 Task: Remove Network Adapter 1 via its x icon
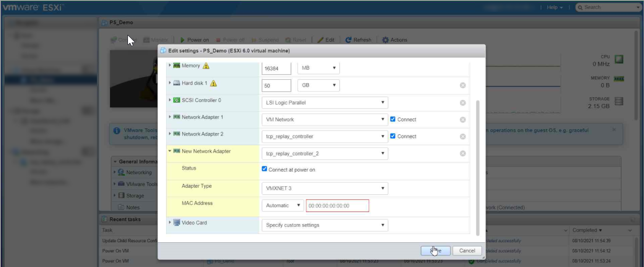462,119
